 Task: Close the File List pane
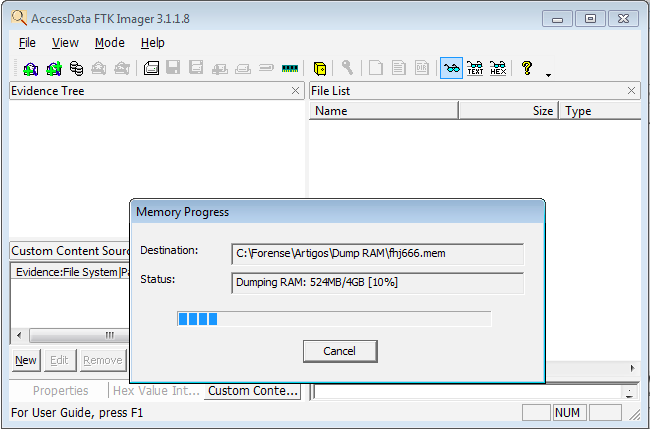pyautogui.click(x=631, y=91)
